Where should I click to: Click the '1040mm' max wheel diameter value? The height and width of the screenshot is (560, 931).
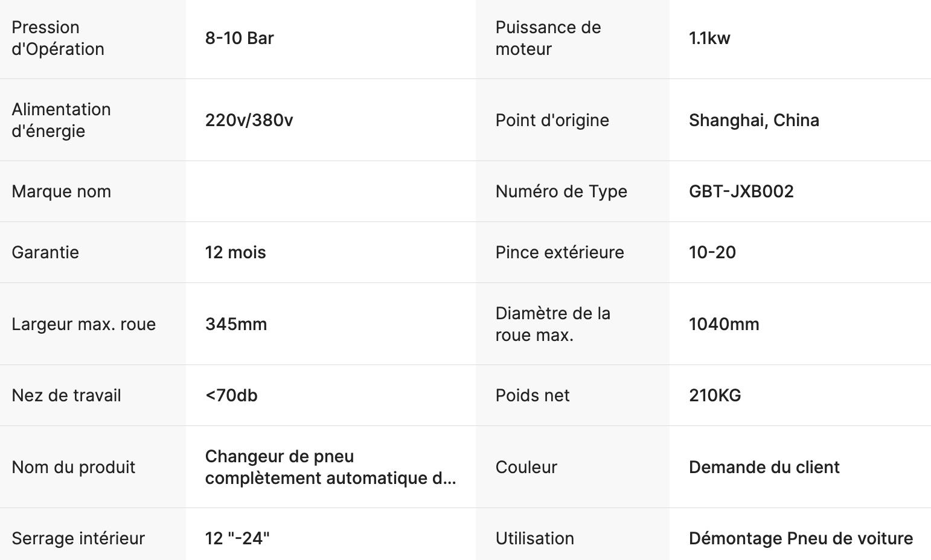click(x=723, y=325)
